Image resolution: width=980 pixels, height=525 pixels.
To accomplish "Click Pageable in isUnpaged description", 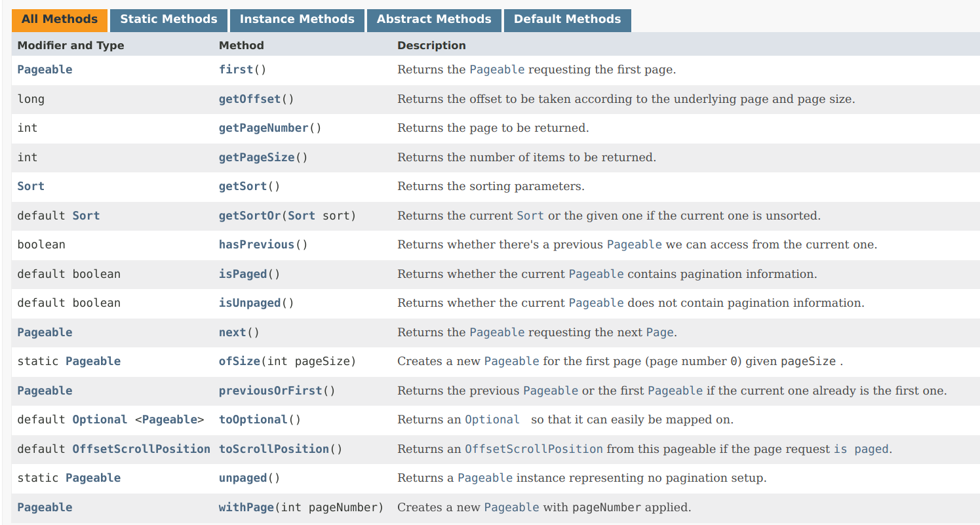I will [x=597, y=303].
